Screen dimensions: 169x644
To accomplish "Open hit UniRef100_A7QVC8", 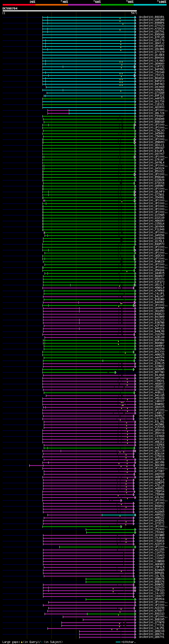I will click(152, 29).
